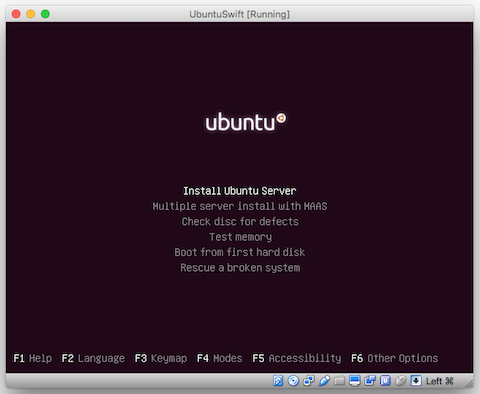Open F6 Other Options

click(395, 358)
